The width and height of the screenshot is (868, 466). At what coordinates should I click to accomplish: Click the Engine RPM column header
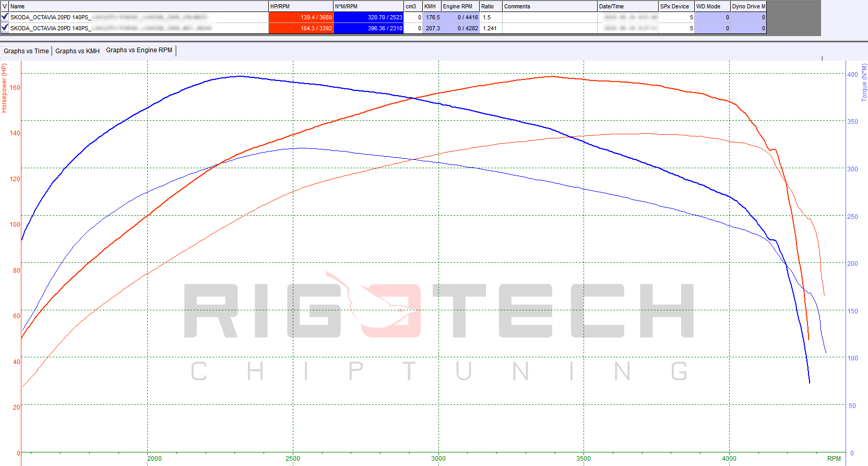[x=460, y=6]
